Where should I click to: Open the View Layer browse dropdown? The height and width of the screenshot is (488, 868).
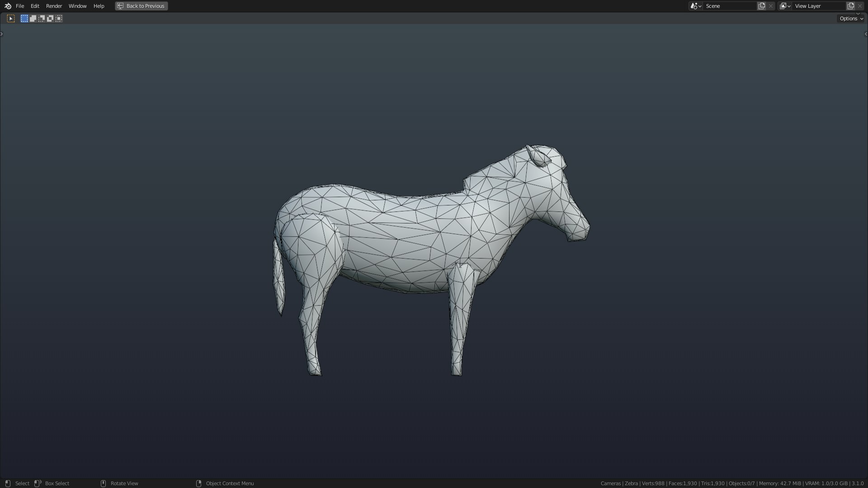785,6
